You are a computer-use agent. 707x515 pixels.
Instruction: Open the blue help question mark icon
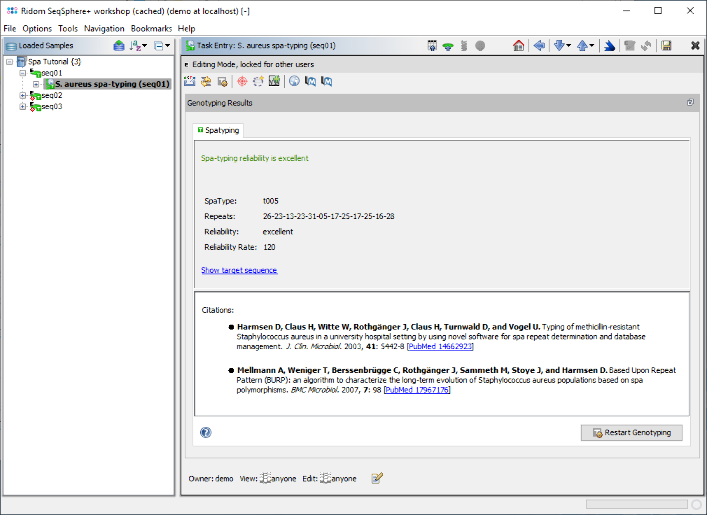click(x=206, y=433)
